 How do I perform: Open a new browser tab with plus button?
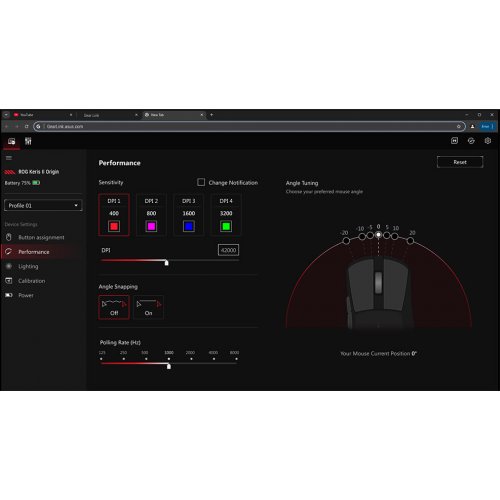[x=211, y=115]
